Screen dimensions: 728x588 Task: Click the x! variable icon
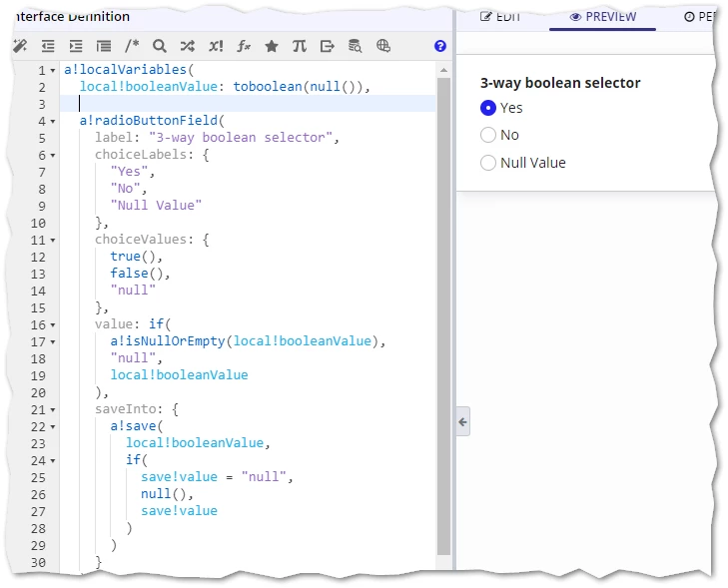[x=216, y=46]
